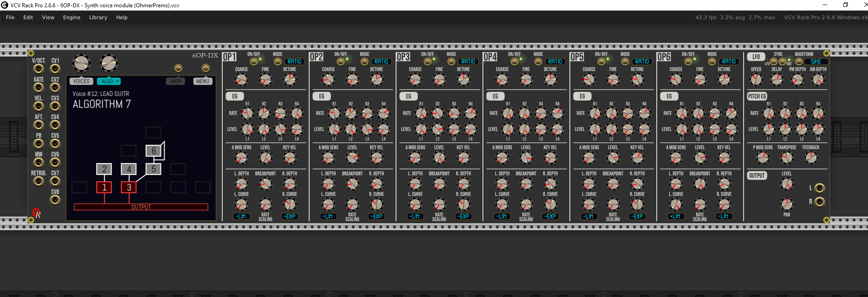Image resolution: width=868 pixels, height=297 pixels.
Task: Click the RETRIG. input jack
Action: pos(38,181)
